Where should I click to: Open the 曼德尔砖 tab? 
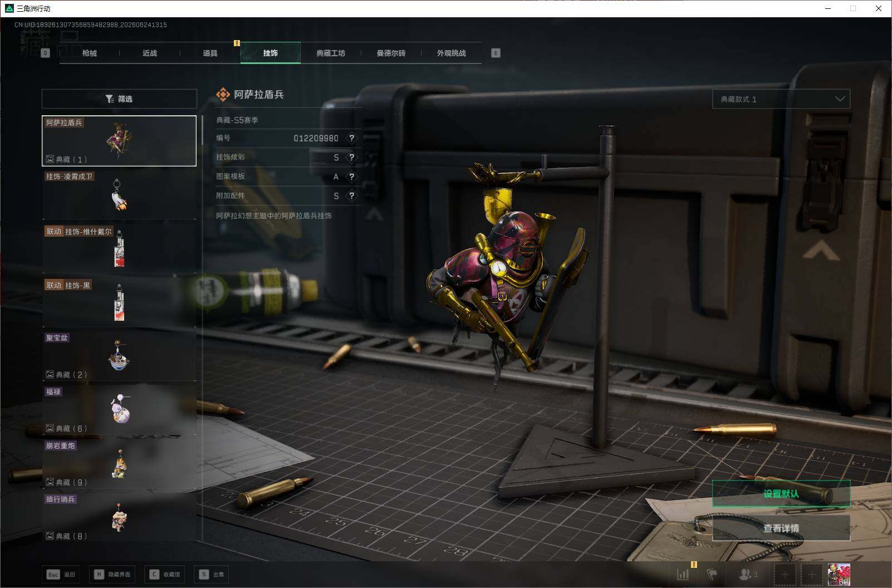391,53
